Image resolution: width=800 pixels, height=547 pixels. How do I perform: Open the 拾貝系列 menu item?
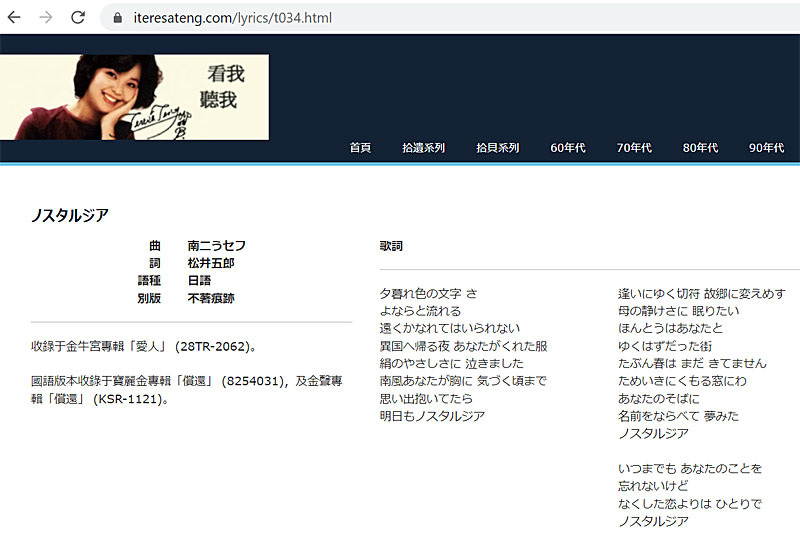497,147
